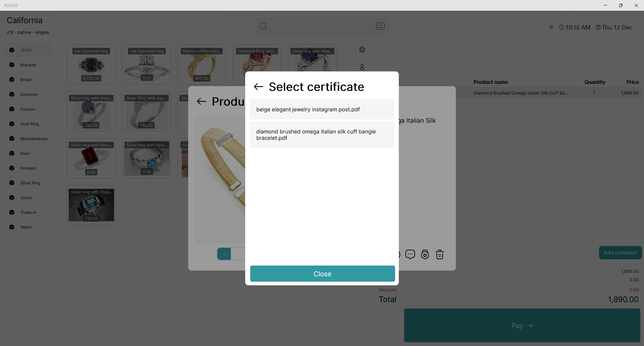
Task: Click cube icon beside Gold Ring
Action: point(12,124)
